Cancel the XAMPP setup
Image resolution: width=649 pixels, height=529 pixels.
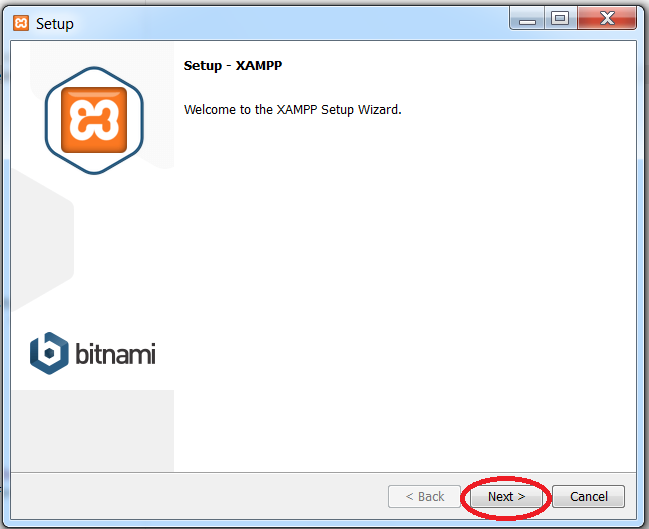(x=588, y=496)
